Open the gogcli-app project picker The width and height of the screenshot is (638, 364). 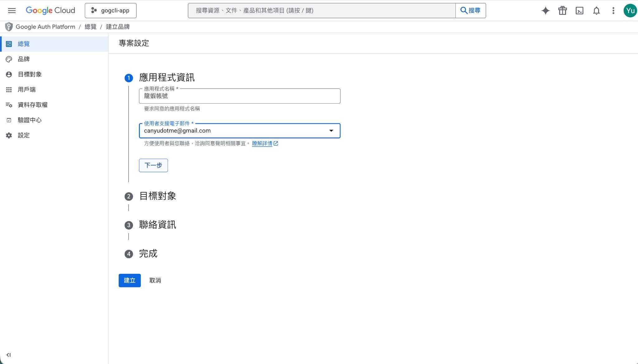[111, 11]
